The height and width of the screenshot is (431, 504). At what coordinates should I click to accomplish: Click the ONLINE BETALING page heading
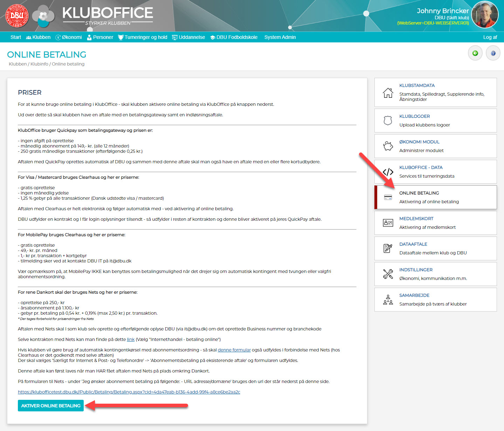[47, 55]
